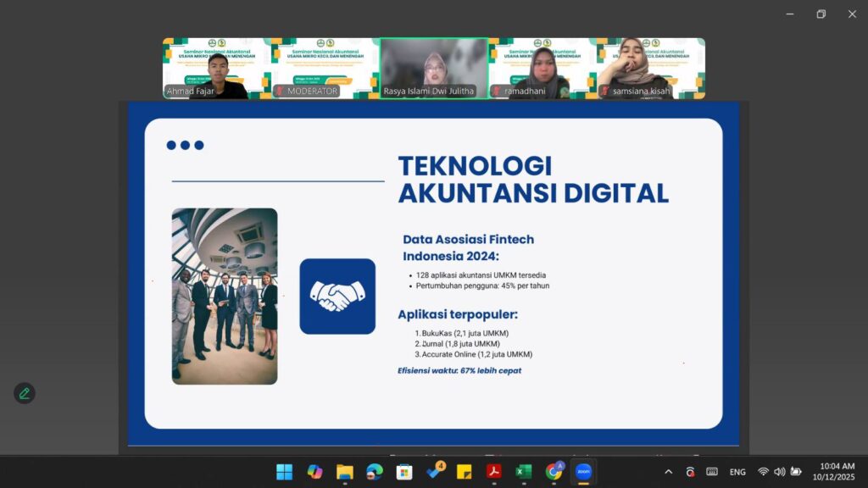The height and width of the screenshot is (488, 868).
Task: Click Rasya Islami Dwi Julitha's video
Action: tap(433, 69)
